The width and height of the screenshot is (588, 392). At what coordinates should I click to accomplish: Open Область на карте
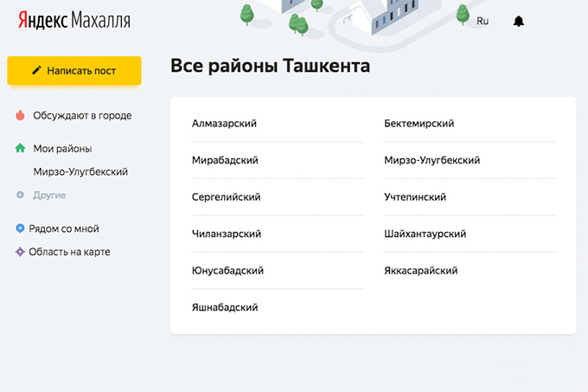[x=69, y=252]
